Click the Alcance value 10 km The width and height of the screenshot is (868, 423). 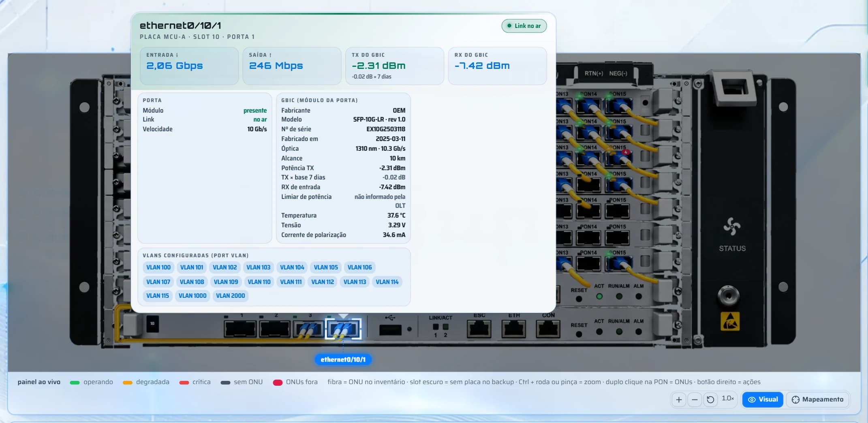point(398,158)
